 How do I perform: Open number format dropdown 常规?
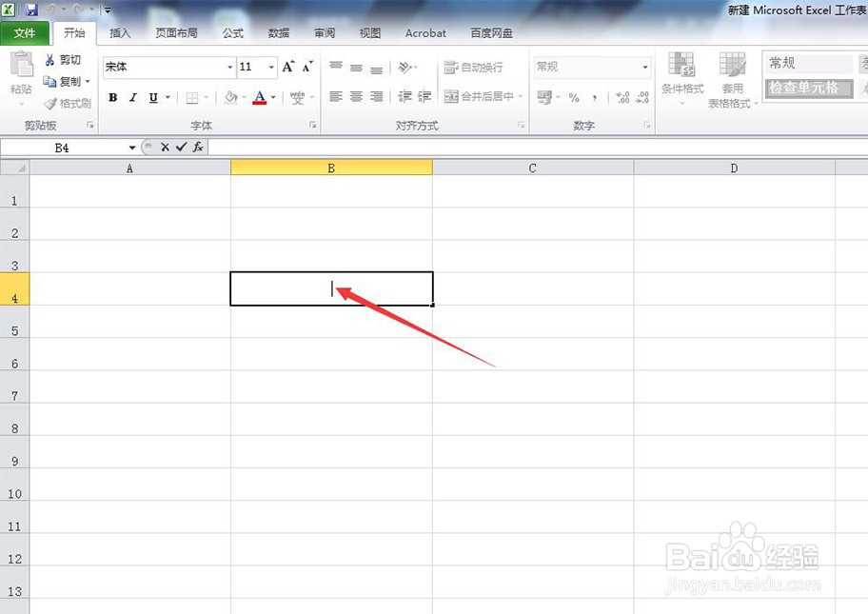[x=645, y=67]
